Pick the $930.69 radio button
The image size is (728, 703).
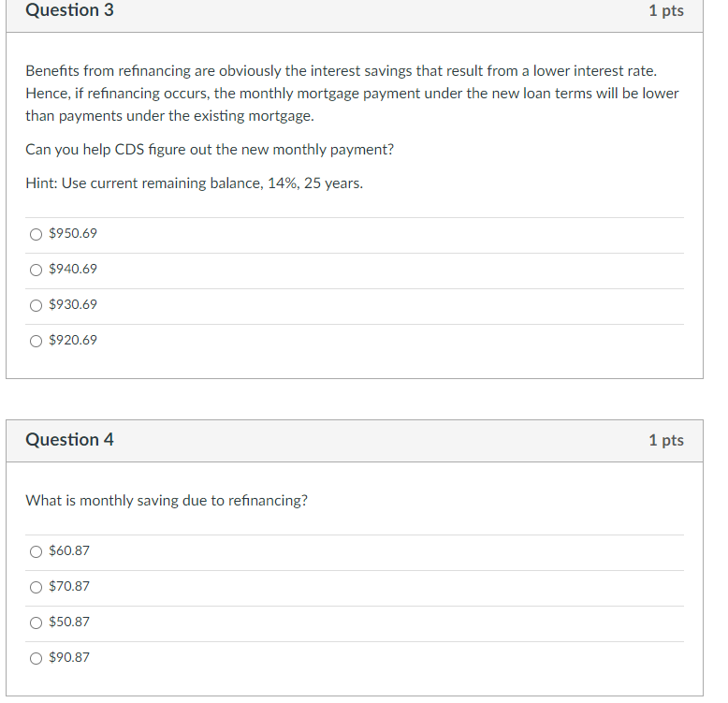pyautogui.click(x=36, y=305)
